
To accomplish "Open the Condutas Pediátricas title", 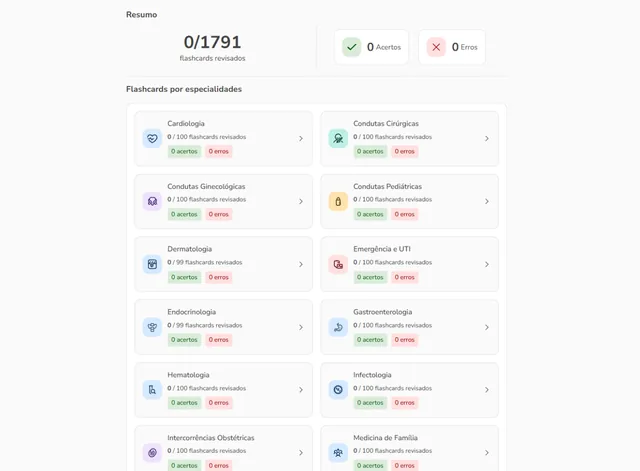I will (x=387, y=186).
